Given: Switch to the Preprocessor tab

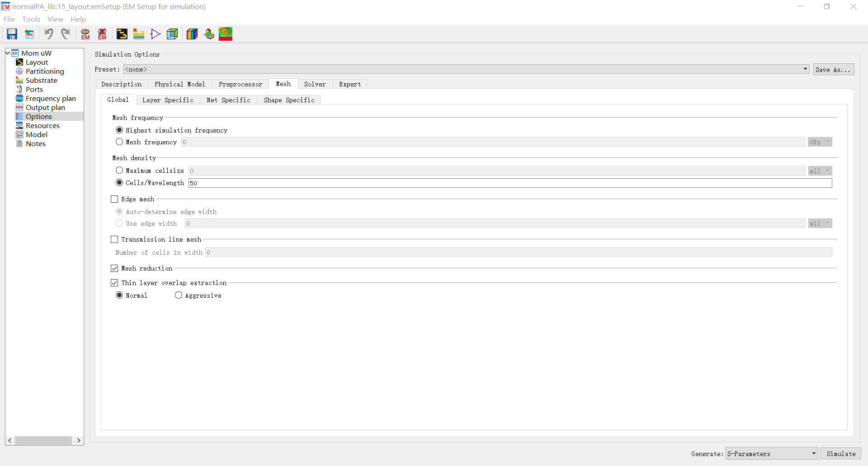Looking at the screenshot, I should click(x=241, y=84).
